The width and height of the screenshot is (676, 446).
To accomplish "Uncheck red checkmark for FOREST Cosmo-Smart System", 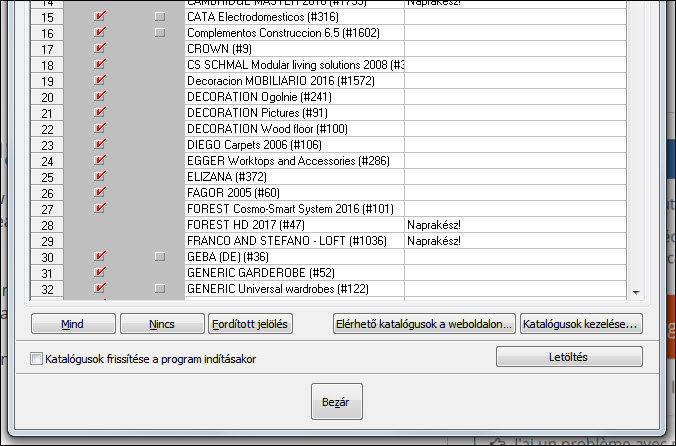I will (100, 208).
